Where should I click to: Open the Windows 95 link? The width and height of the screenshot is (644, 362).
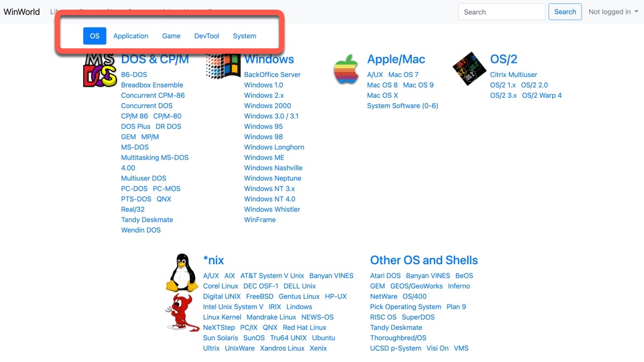click(264, 127)
